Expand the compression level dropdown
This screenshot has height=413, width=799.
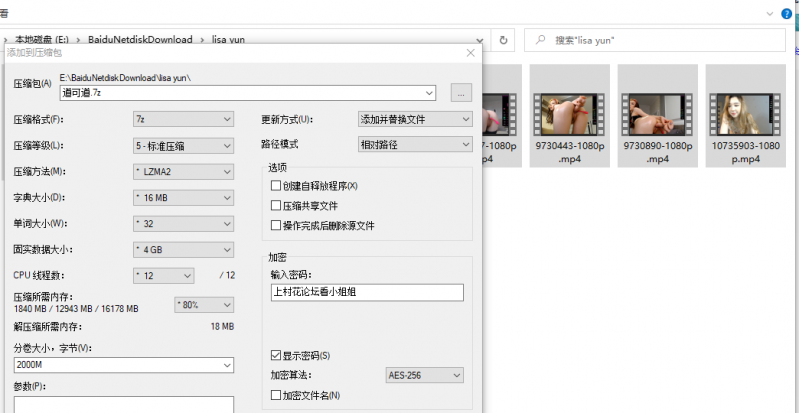tap(183, 145)
